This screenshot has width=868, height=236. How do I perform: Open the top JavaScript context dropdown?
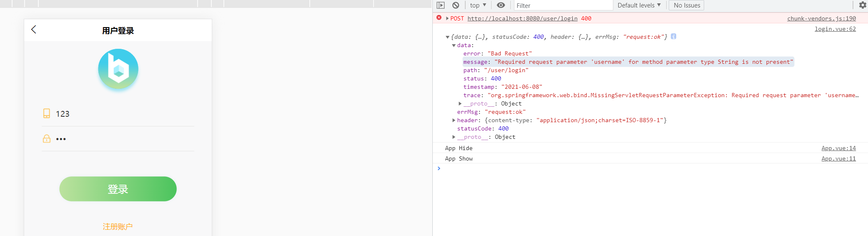pyautogui.click(x=478, y=5)
